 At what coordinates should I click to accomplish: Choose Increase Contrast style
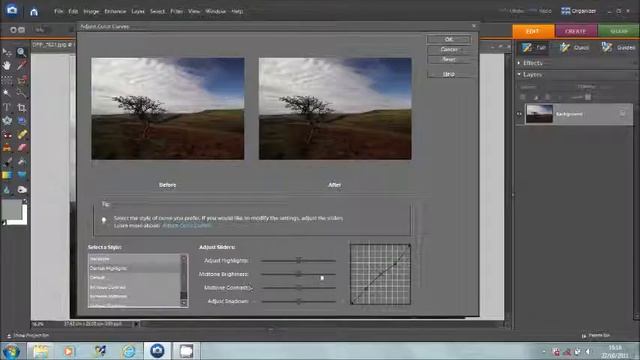[x=134, y=287]
